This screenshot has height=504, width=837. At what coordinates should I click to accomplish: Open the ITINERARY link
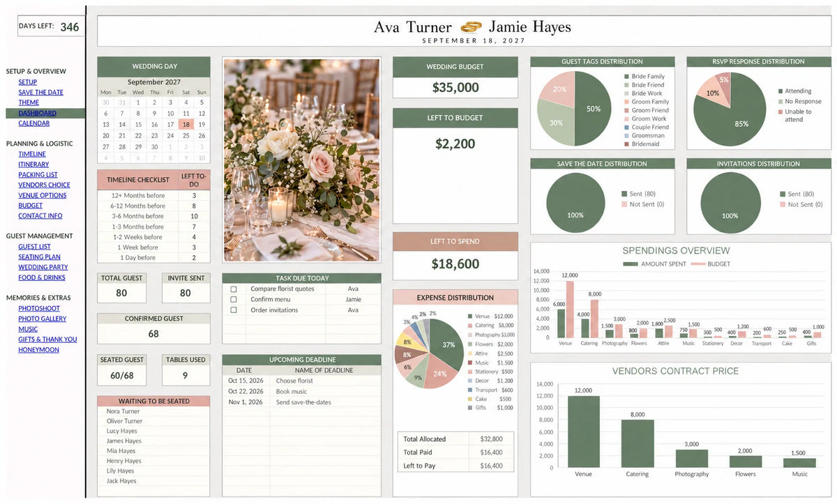point(33,165)
